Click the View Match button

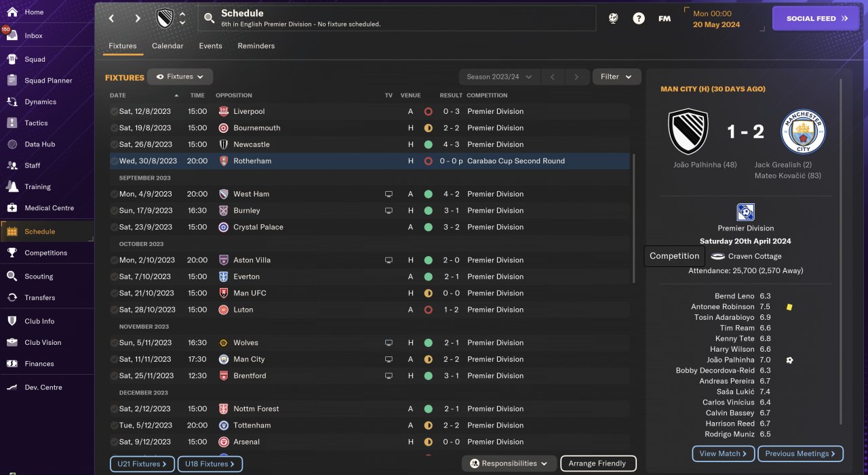tap(723, 453)
